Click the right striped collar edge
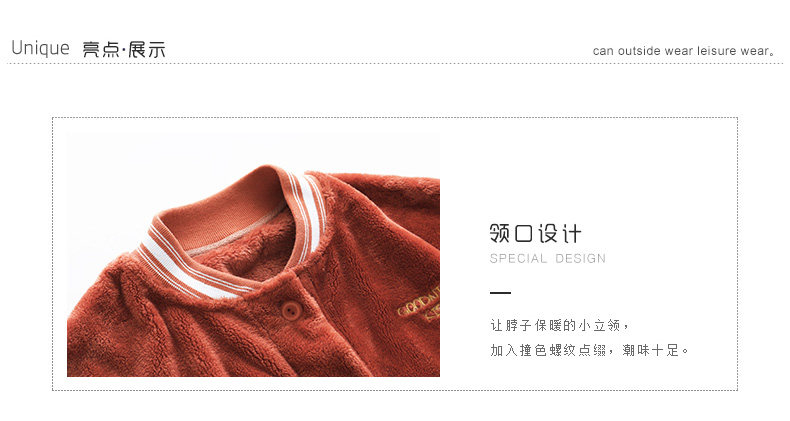This screenshot has width=790, height=421. tap(307, 214)
